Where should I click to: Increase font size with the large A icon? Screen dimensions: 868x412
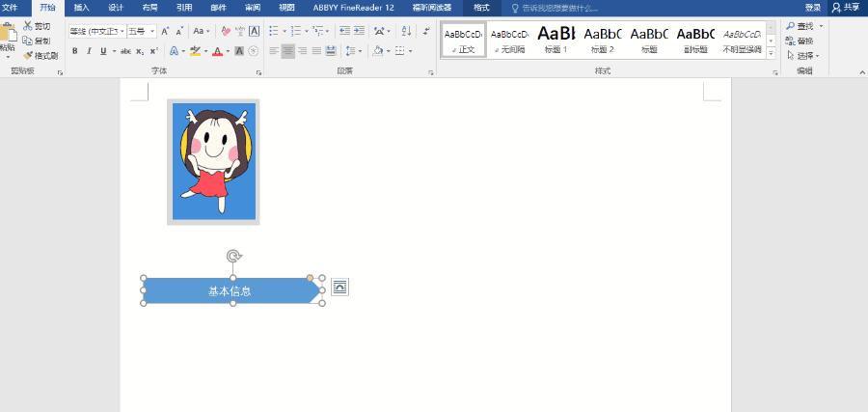tap(165, 32)
